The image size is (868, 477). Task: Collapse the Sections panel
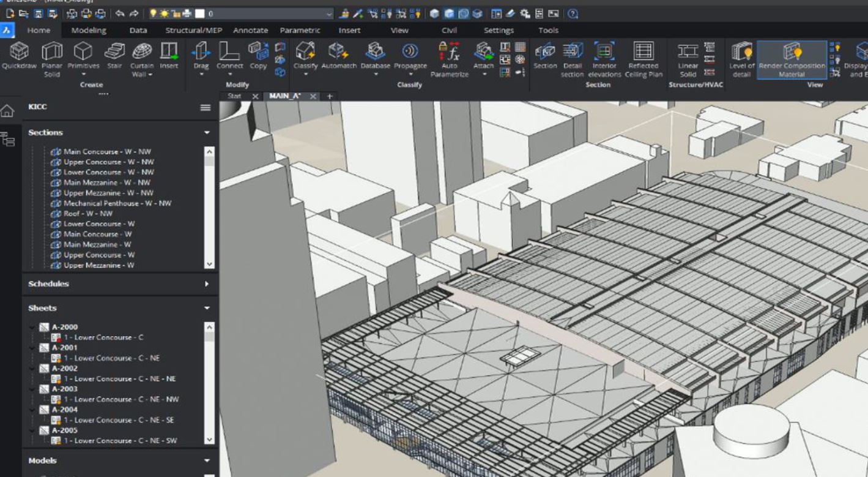207,133
